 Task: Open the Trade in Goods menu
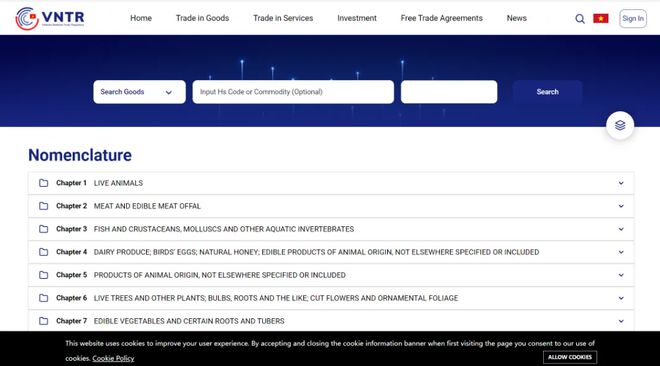pos(202,18)
